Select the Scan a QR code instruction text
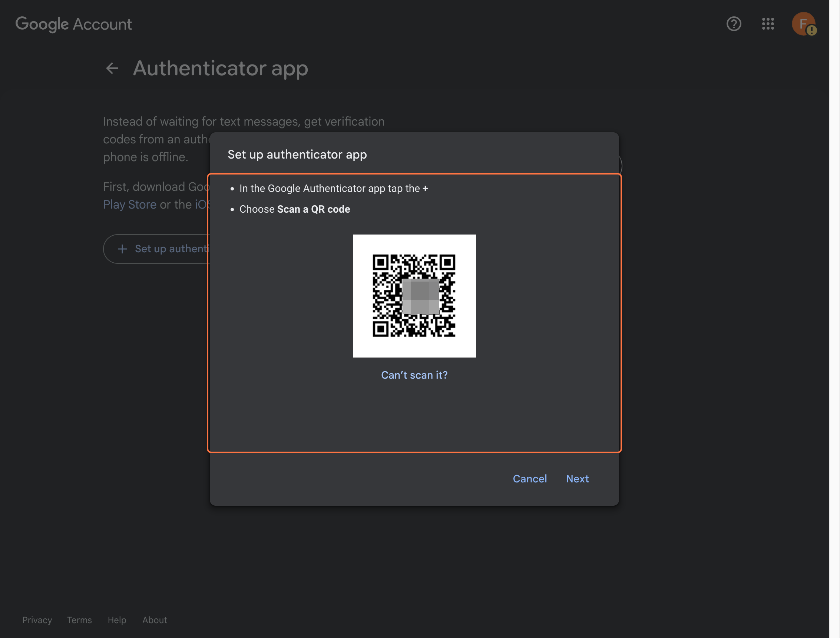This screenshot has width=840, height=638. [x=314, y=209]
